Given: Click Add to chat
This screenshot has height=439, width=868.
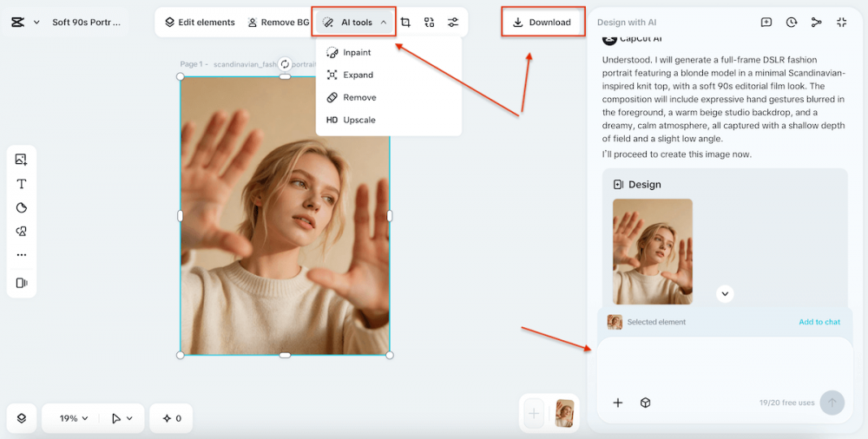Looking at the screenshot, I should pos(819,322).
